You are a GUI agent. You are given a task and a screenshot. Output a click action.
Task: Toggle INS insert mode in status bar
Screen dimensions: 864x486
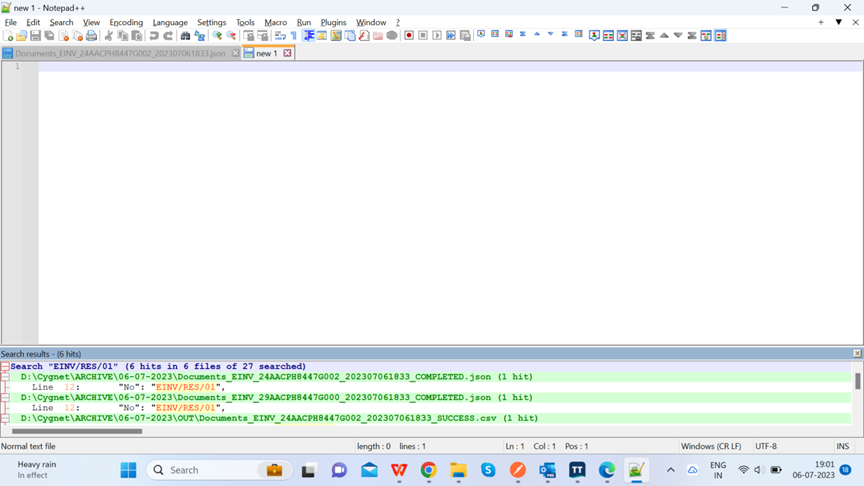pos(842,446)
